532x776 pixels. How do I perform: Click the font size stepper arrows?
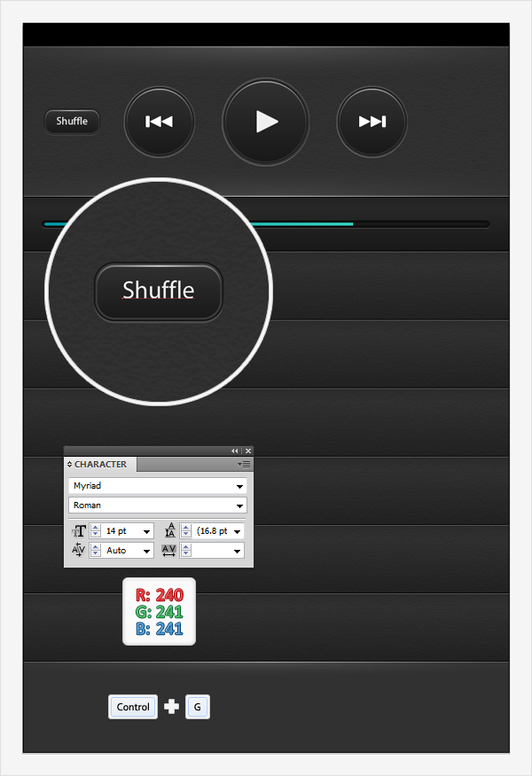(96, 531)
